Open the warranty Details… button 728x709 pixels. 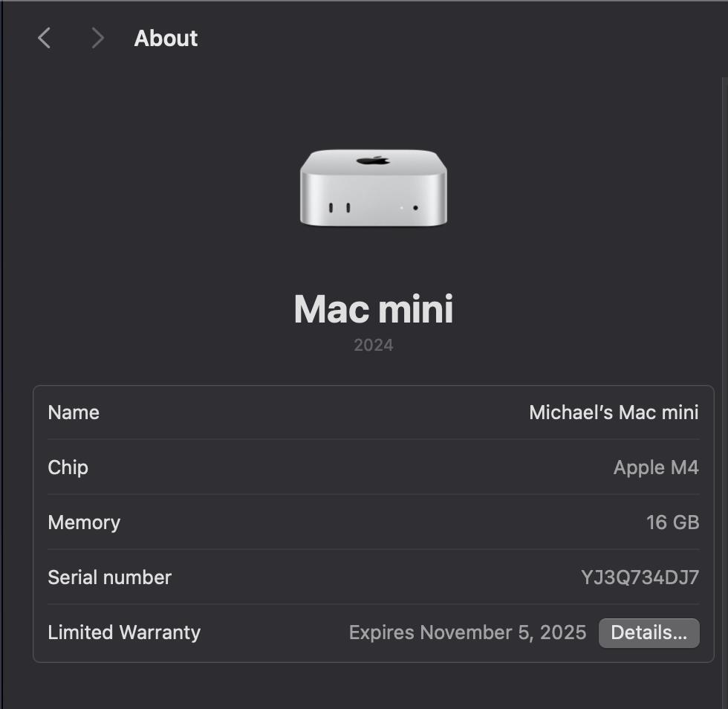coord(649,632)
